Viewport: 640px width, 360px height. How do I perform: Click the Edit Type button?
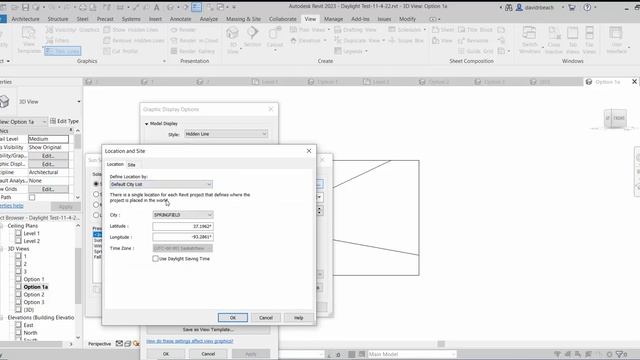coord(64,121)
